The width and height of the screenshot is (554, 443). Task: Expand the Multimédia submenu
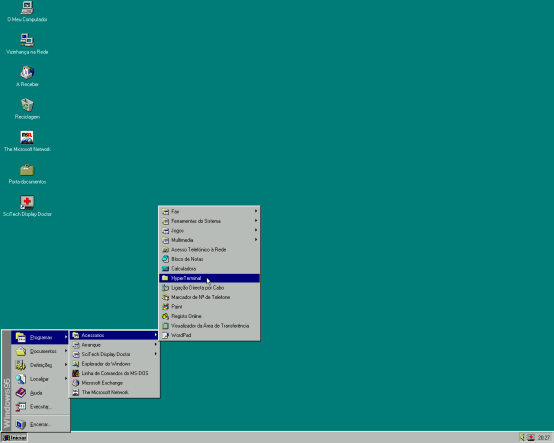click(x=209, y=240)
